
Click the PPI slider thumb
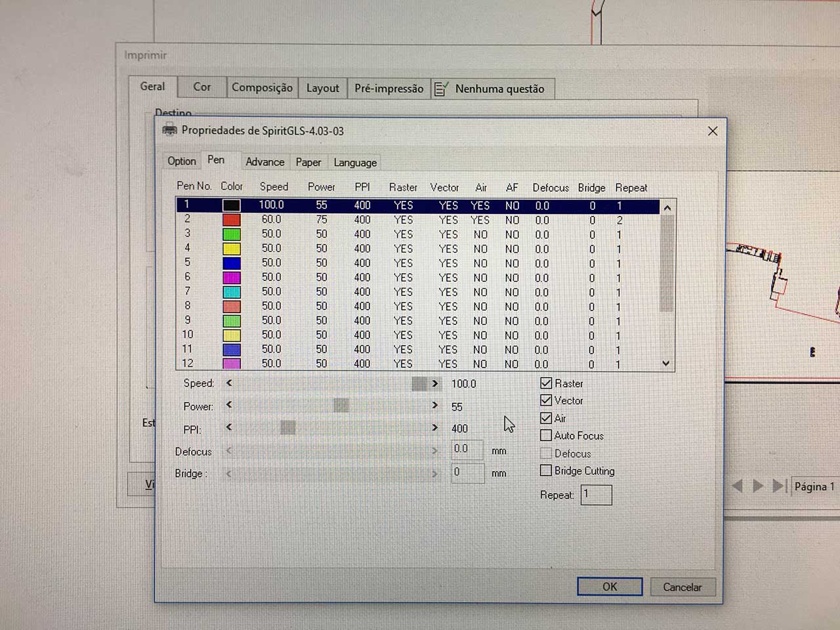[287, 428]
